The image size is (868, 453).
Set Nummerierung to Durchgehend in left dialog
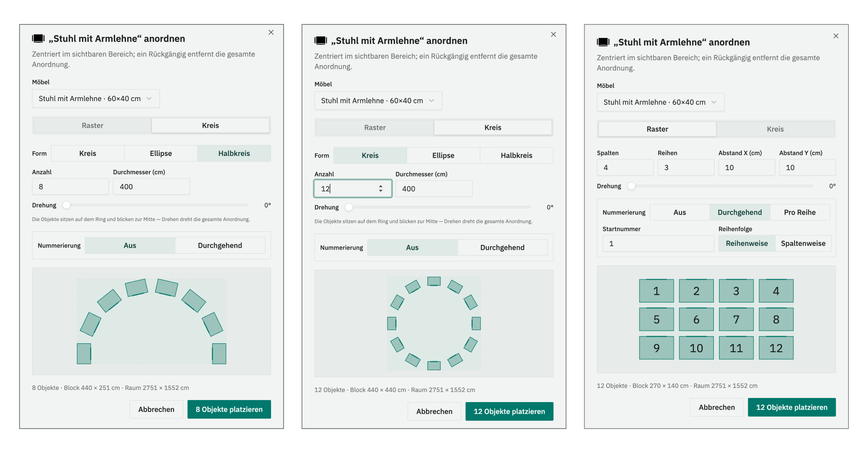click(x=220, y=245)
